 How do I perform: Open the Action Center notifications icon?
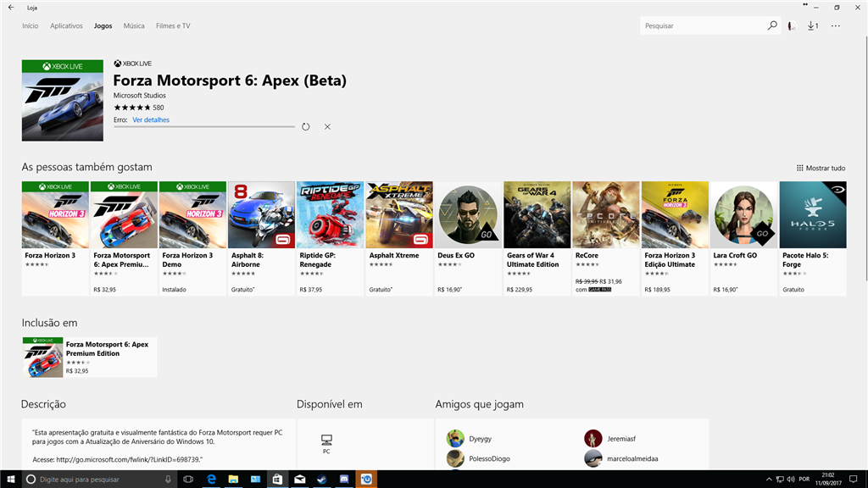tap(853, 480)
